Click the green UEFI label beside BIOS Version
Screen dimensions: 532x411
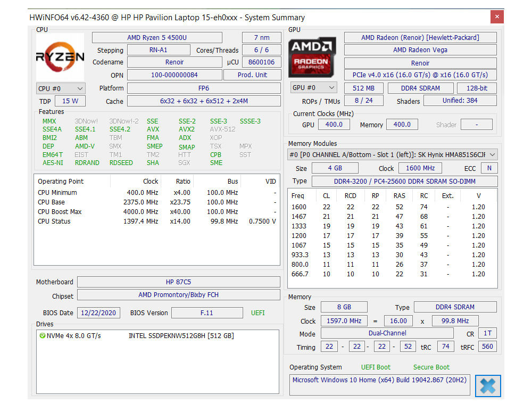tap(258, 313)
